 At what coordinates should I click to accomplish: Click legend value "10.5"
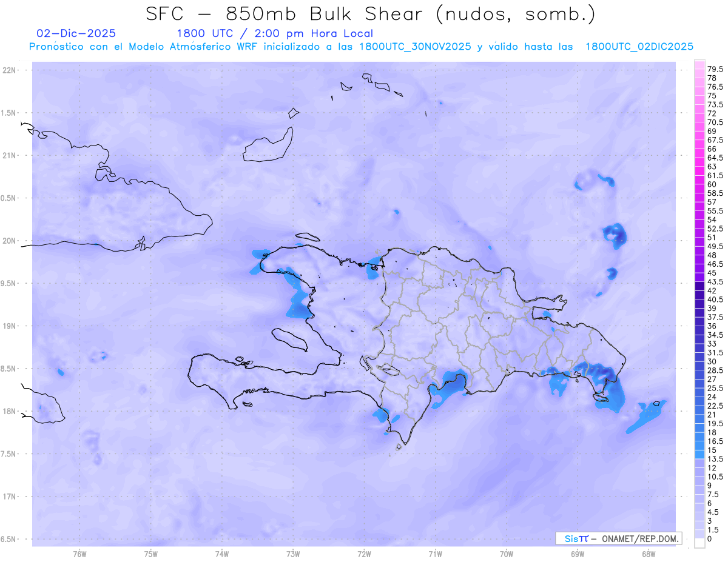click(715, 477)
